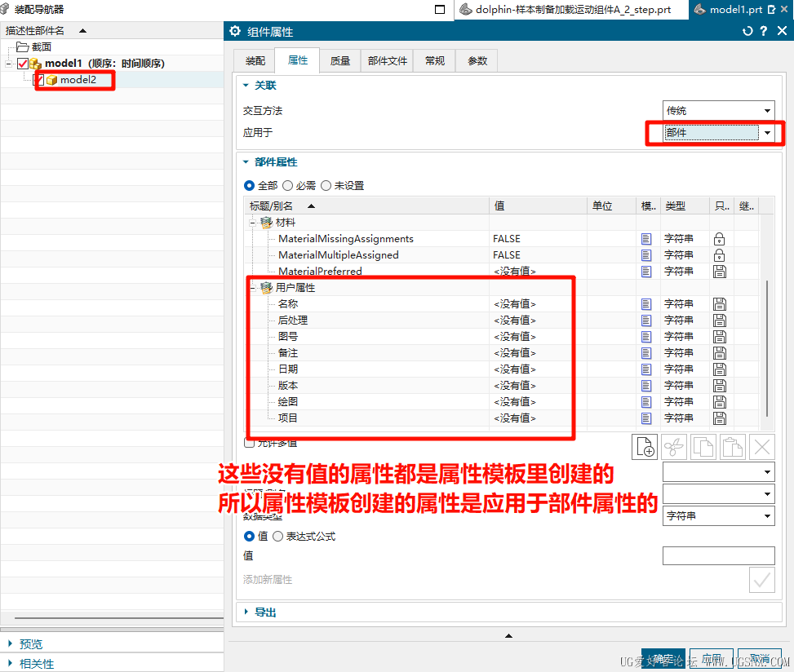The image size is (794, 672).
Task: Click the gear icon beside 组件属性 title
Action: 235,31
